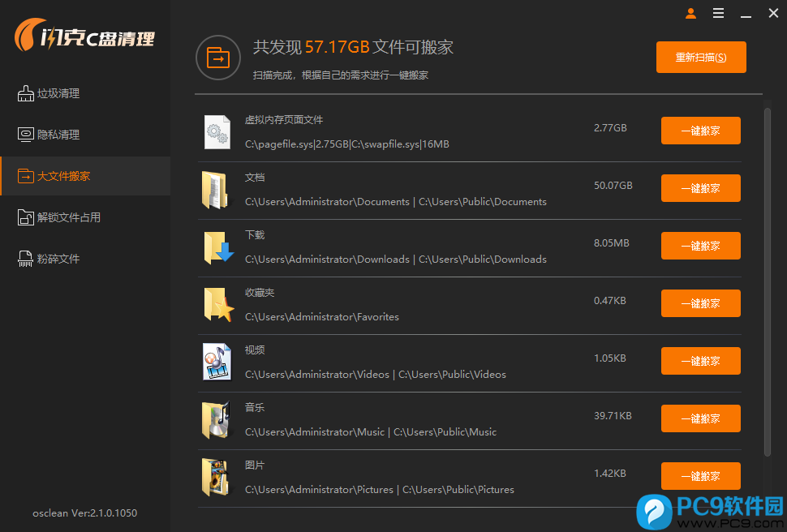The image size is (787, 532).
Task: Click the 扫描完成 status subtitle
Action: (x=340, y=75)
